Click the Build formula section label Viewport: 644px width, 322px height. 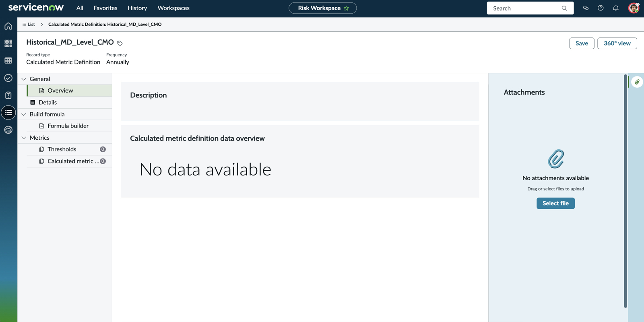coord(47,114)
